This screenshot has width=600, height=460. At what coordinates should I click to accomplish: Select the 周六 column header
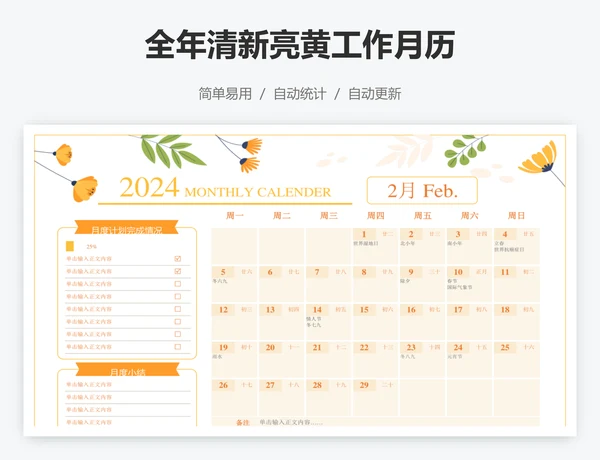470,216
